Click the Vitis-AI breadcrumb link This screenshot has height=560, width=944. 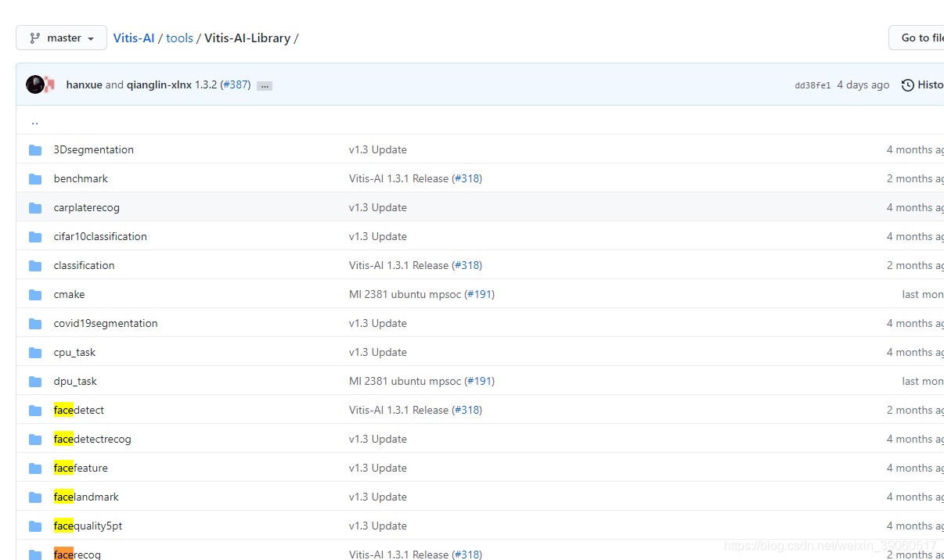[134, 38]
